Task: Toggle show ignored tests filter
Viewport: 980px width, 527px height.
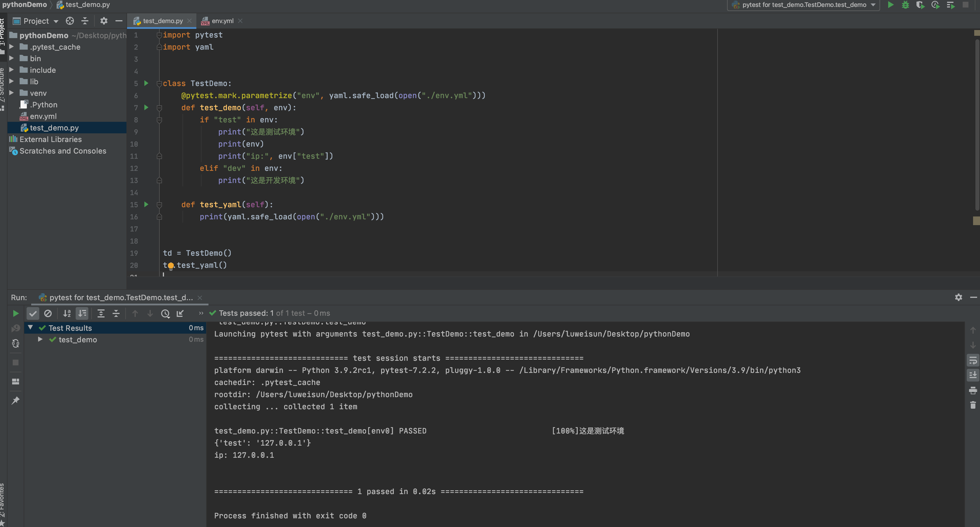Action: tap(48, 313)
